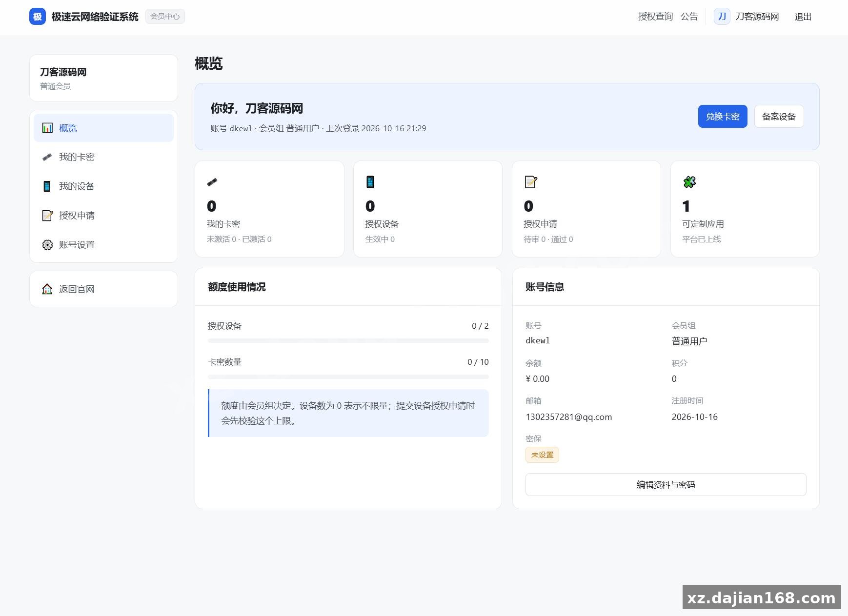Click the 0 / 2 quota value
This screenshot has height=616, width=848.
[480, 326]
